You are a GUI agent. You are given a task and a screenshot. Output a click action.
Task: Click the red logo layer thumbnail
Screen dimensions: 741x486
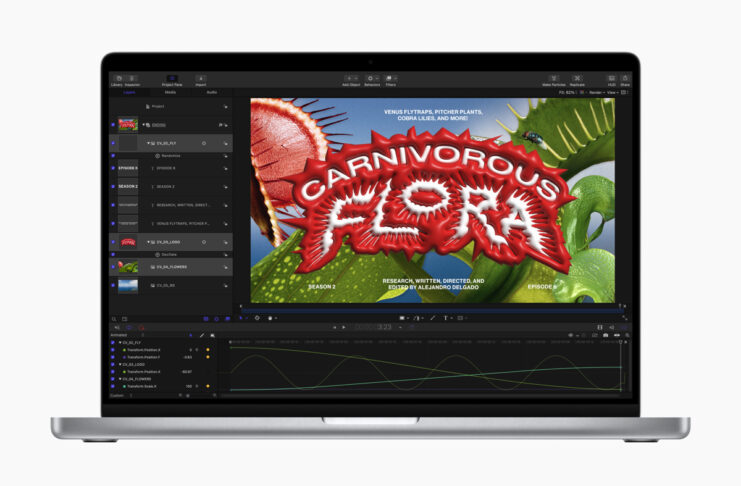(128, 242)
